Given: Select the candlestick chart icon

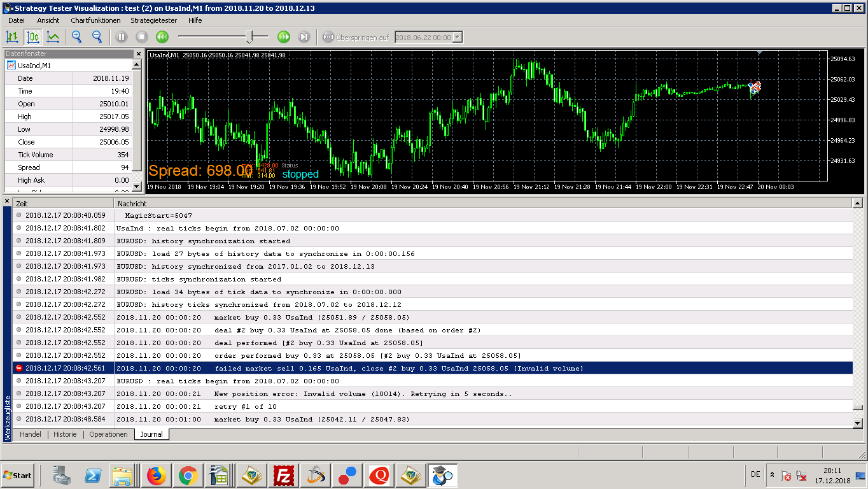Looking at the screenshot, I should pyautogui.click(x=32, y=37).
